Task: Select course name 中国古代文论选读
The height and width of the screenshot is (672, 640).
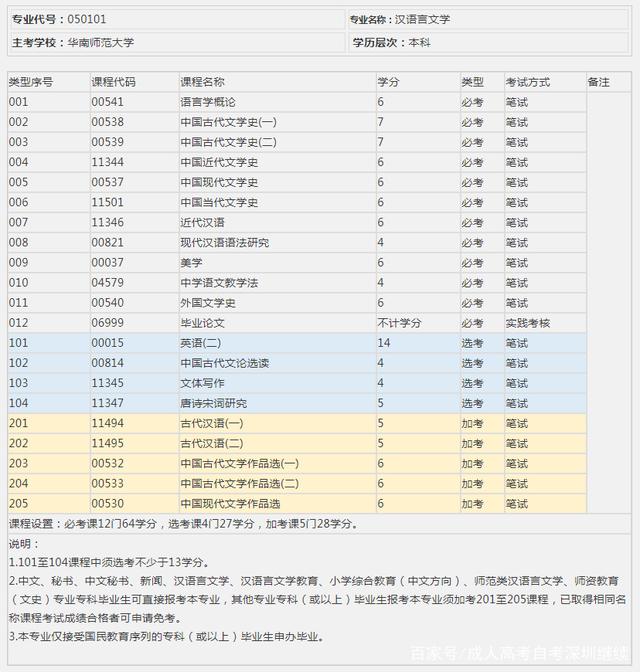Action: coord(225,363)
